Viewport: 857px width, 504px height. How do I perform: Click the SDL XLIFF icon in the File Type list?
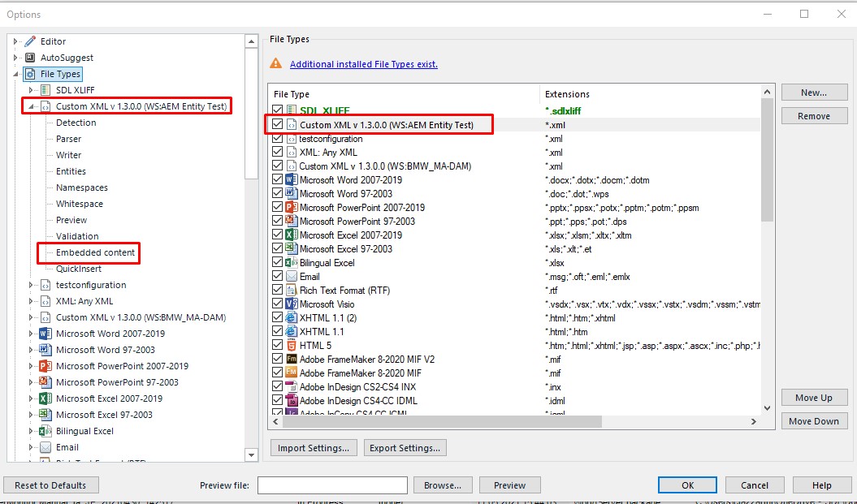pos(292,111)
